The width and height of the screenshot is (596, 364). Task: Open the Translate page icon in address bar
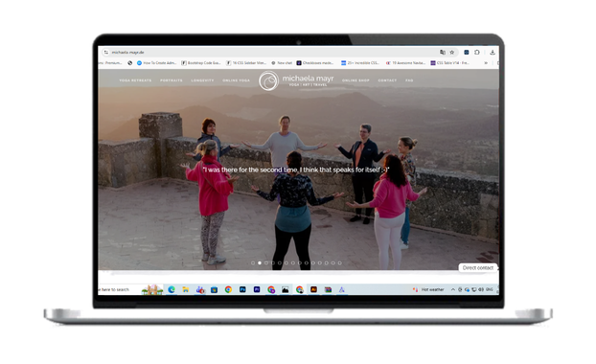point(443,52)
